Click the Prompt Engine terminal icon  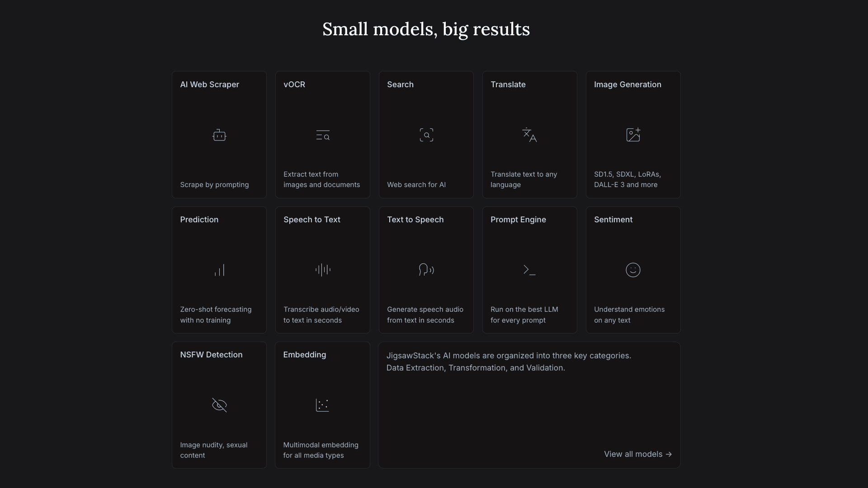click(x=529, y=270)
